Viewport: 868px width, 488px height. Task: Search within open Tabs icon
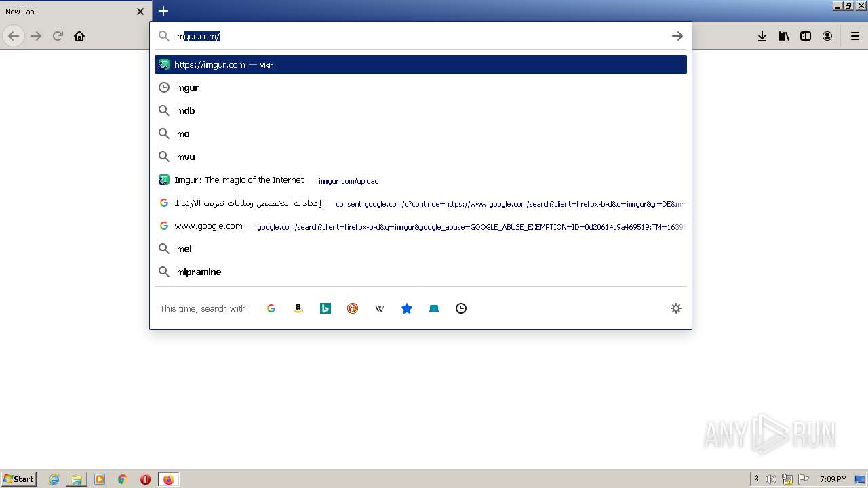(434, 308)
